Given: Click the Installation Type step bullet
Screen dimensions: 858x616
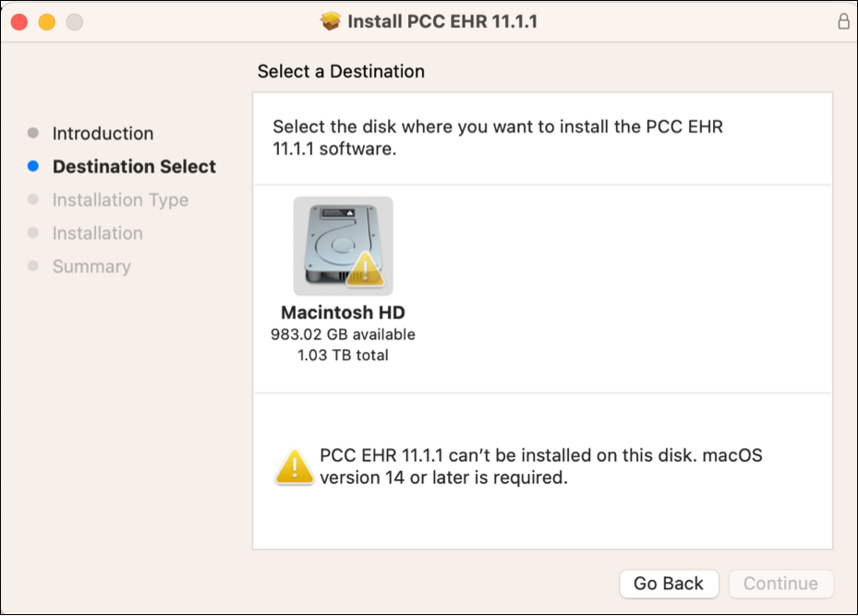Looking at the screenshot, I should point(33,199).
